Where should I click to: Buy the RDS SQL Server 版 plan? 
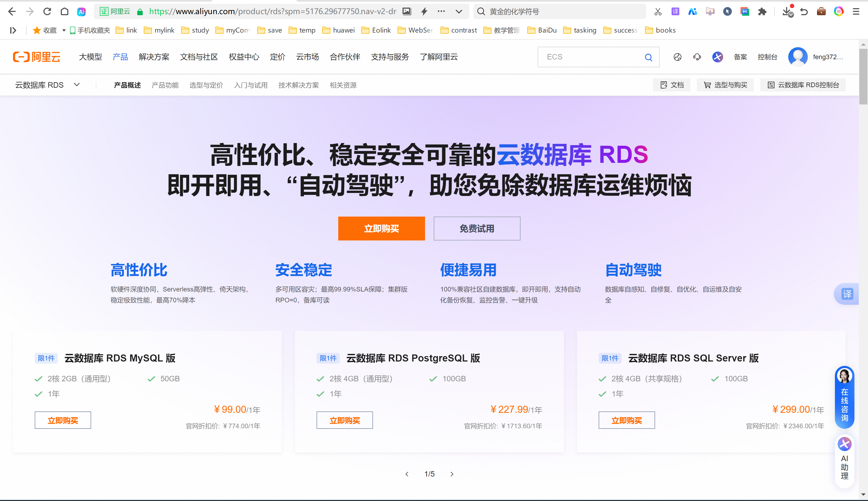(x=627, y=420)
